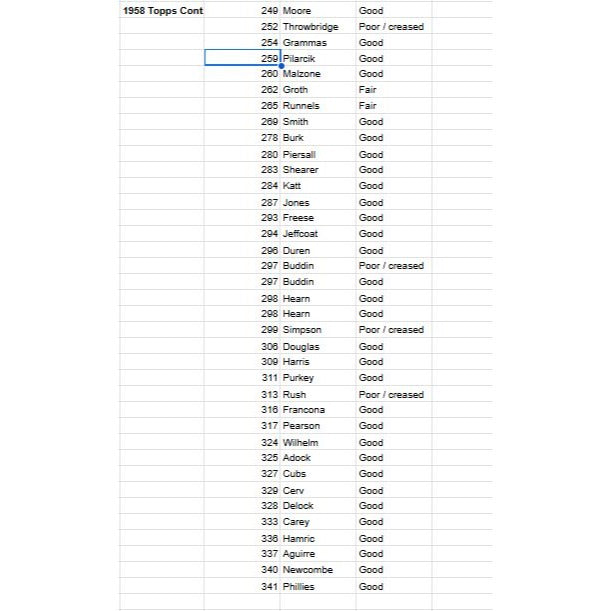Select the "Good" condition for Francona

(371, 410)
